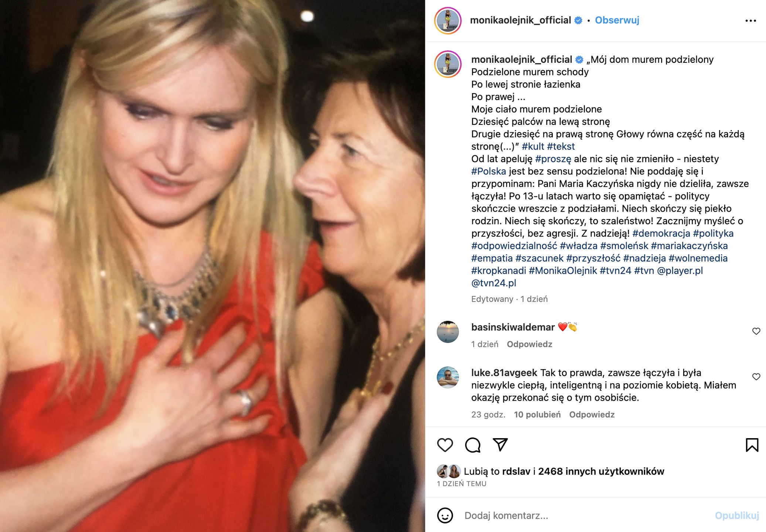Like the post with the heart icon
Image resolution: width=766 pixels, height=532 pixels.
[x=445, y=445]
